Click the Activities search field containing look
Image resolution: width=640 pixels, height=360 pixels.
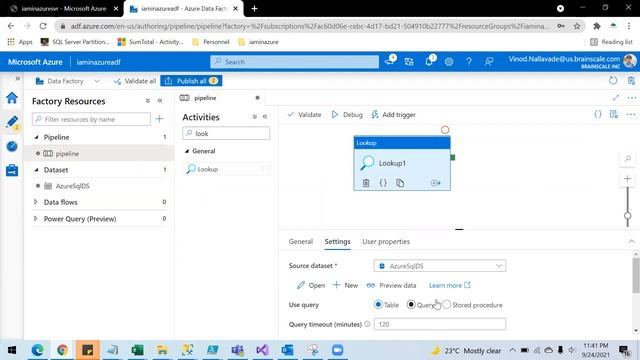[x=226, y=133]
